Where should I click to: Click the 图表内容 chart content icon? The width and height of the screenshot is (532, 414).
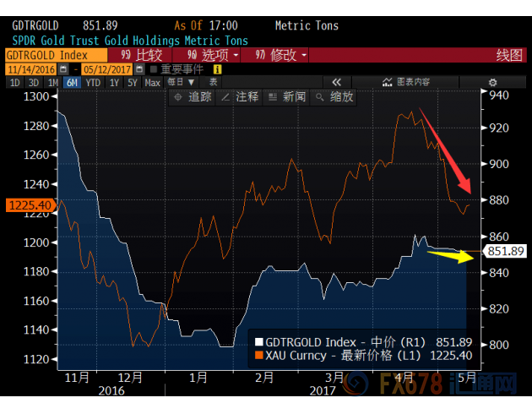tap(387, 82)
